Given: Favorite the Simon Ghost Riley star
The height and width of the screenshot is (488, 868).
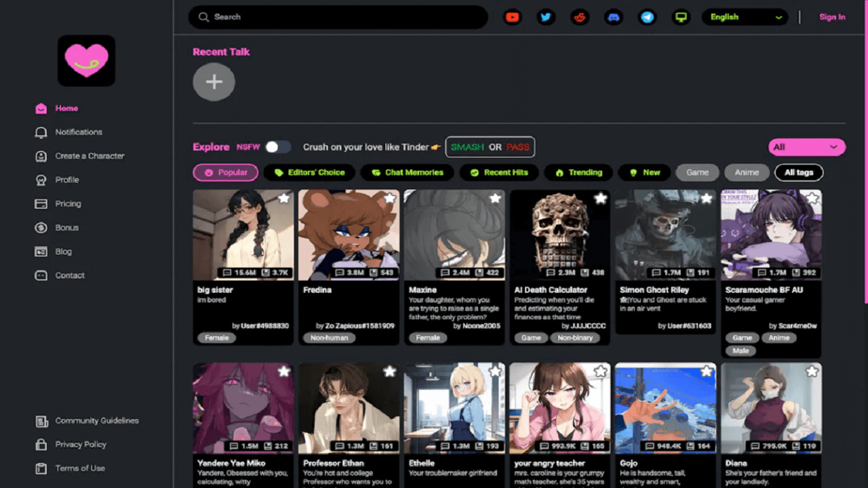Looking at the screenshot, I should 707,198.
